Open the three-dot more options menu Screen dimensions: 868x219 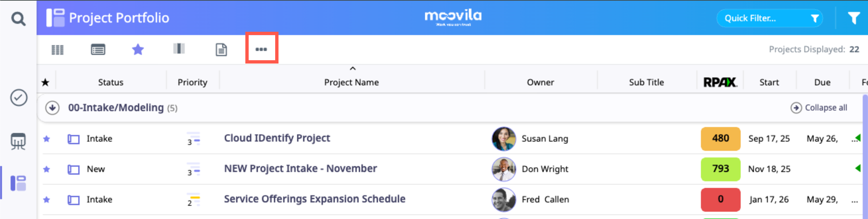[x=261, y=49]
